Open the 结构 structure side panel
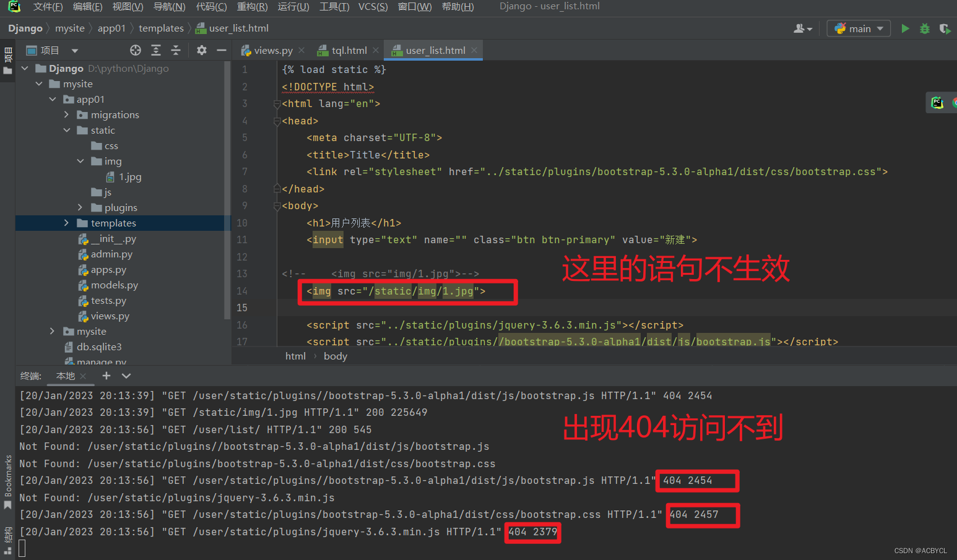The width and height of the screenshot is (957, 560). [x=8, y=540]
